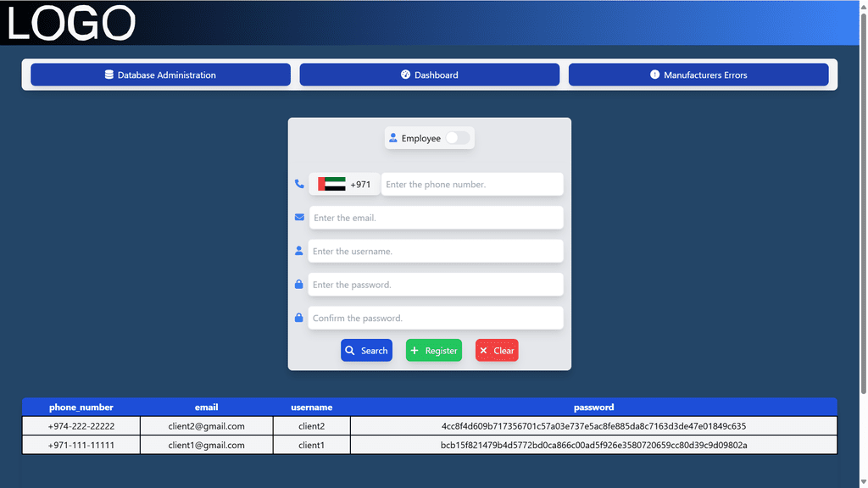Toggle the Employee switch
The width and height of the screenshot is (868, 488).
(458, 138)
